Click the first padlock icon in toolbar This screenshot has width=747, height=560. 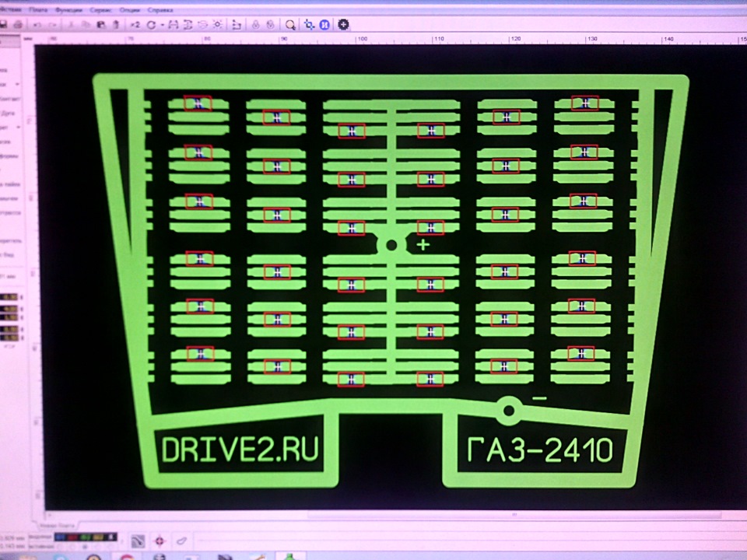pos(255,25)
